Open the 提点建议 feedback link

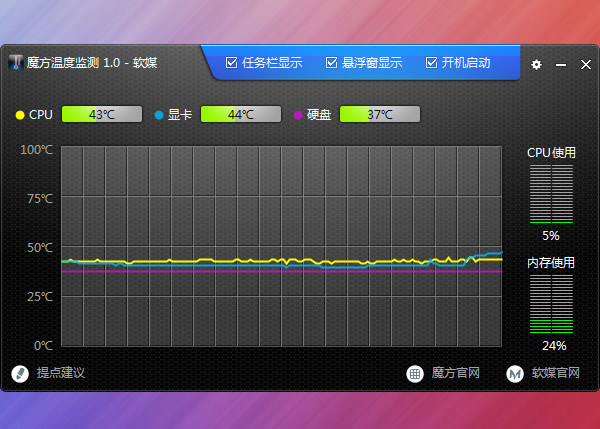tap(61, 373)
